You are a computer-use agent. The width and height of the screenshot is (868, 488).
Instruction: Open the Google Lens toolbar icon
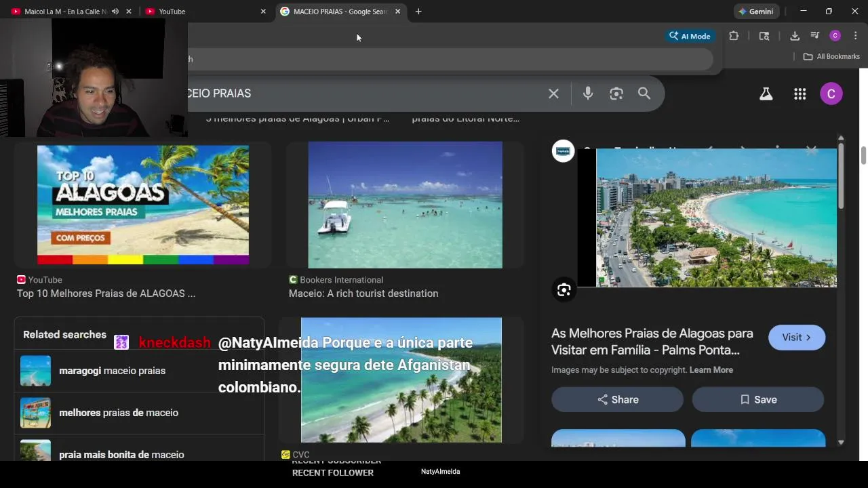pyautogui.click(x=764, y=36)
